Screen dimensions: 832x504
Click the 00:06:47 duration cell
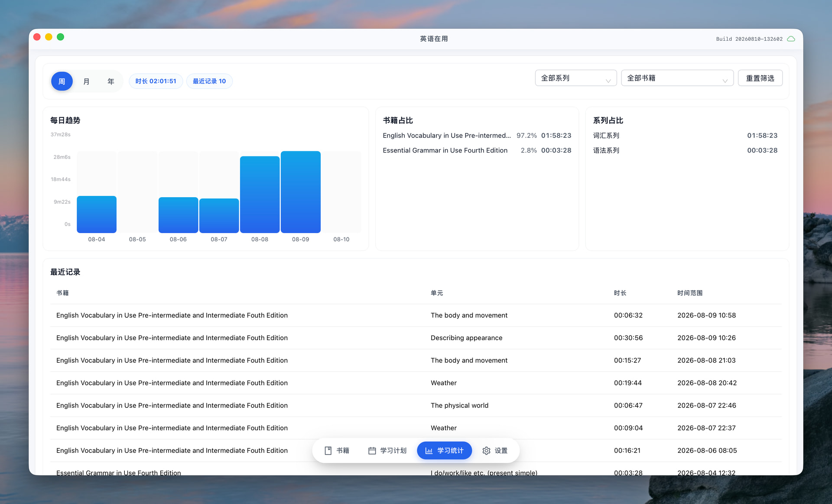(628, 406)
